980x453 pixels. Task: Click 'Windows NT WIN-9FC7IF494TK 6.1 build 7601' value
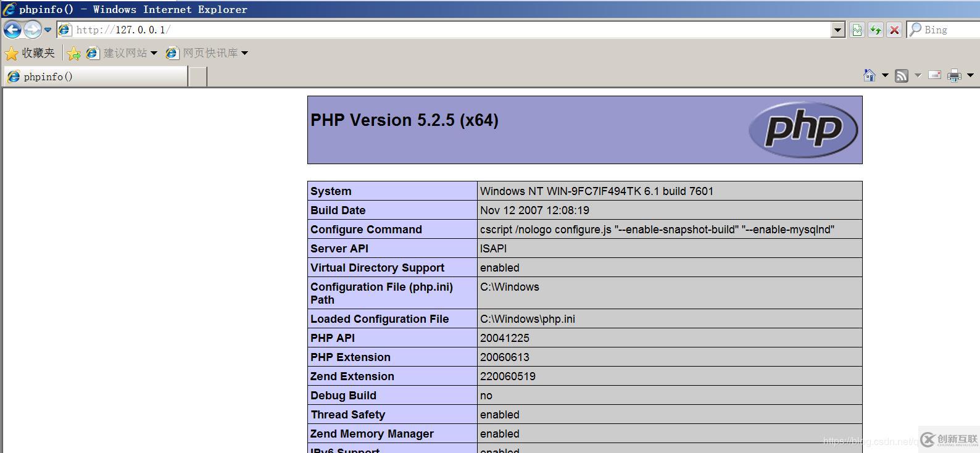point(597,191)
